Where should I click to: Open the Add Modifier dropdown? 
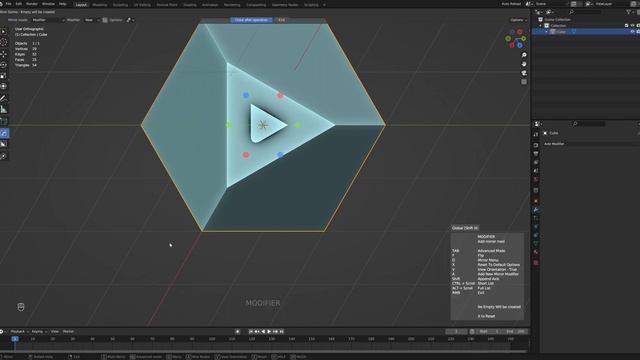590,144
